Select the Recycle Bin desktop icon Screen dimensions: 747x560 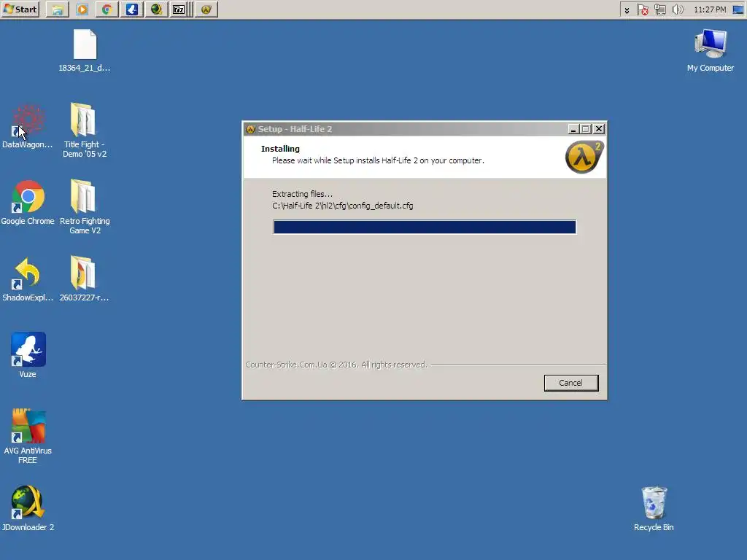pyautogui.click(x=654, y=508)
